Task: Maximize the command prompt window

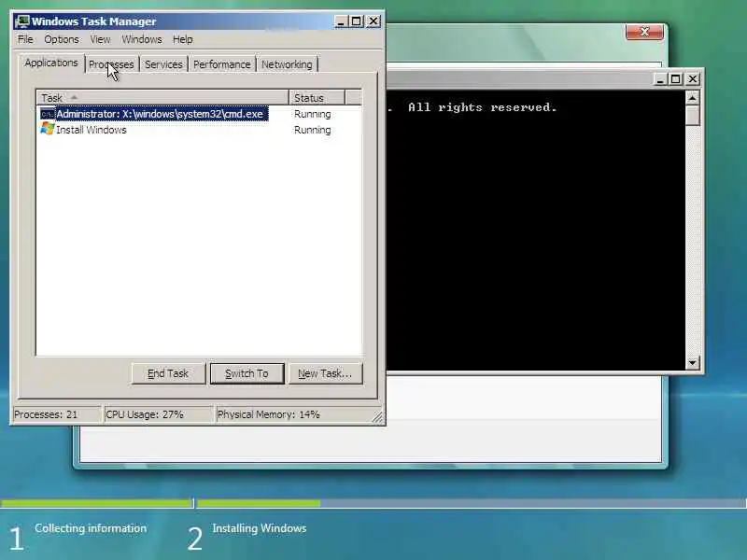Action: coord(675,79)
